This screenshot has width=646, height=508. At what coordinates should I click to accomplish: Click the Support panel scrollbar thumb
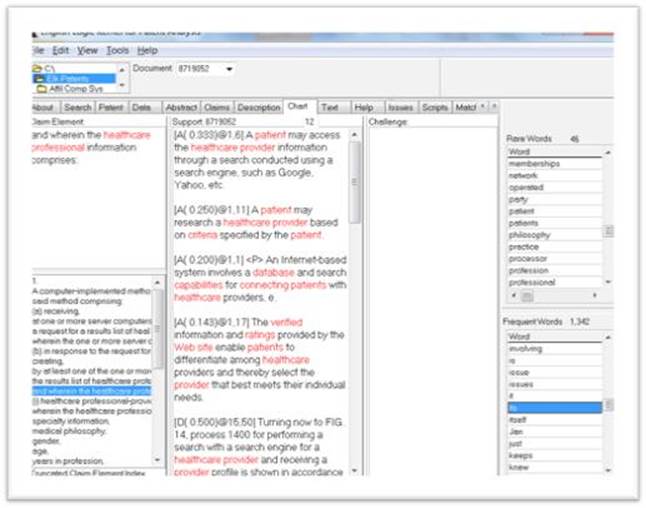pyautogui.click(x=354, y=183)
